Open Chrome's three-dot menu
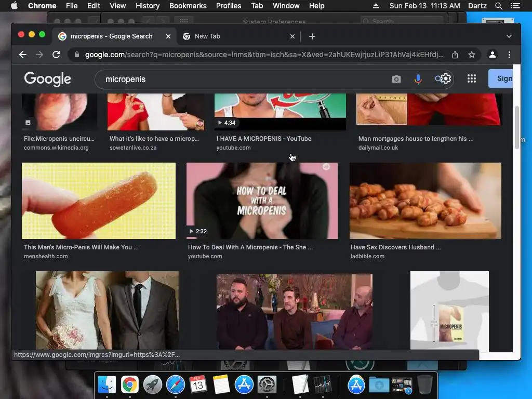532x399 pixels. coord(509,55)
